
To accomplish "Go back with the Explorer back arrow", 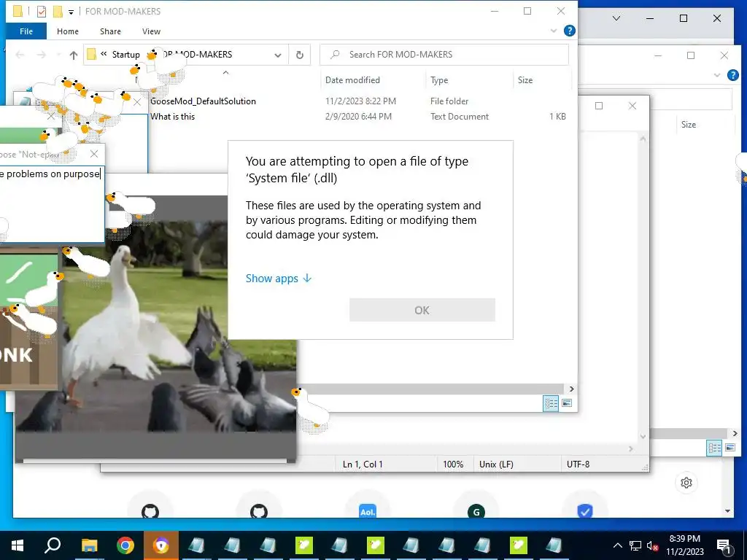I will point(20,55).
